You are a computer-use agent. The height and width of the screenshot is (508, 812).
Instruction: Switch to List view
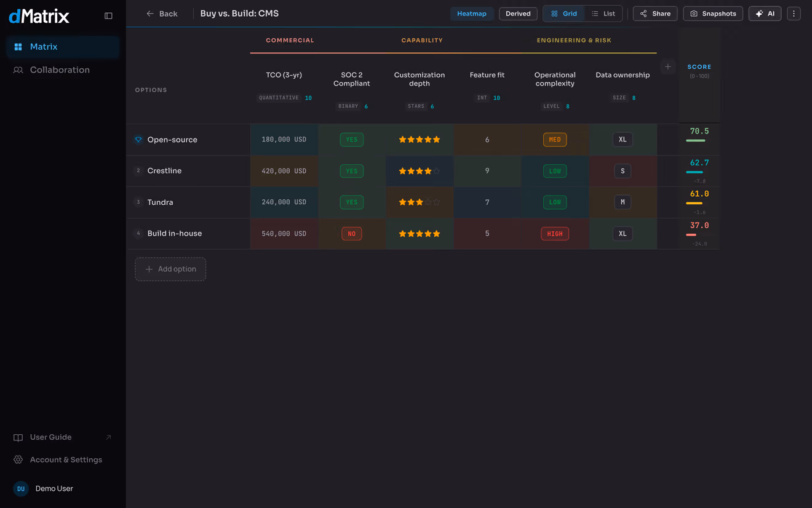603,14
